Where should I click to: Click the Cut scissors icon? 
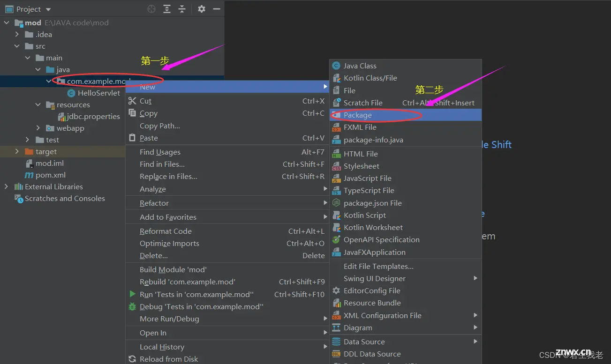pyautogui.click(x=132, y=101)
